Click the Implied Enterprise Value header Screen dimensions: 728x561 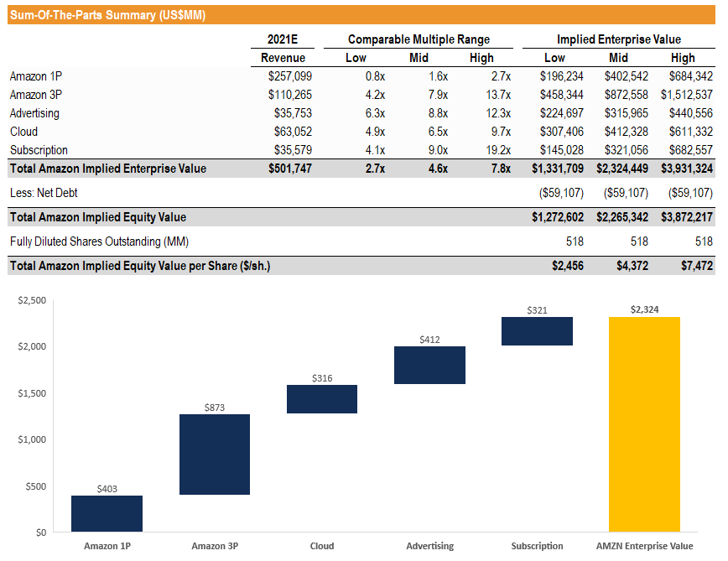coord(619,39)
